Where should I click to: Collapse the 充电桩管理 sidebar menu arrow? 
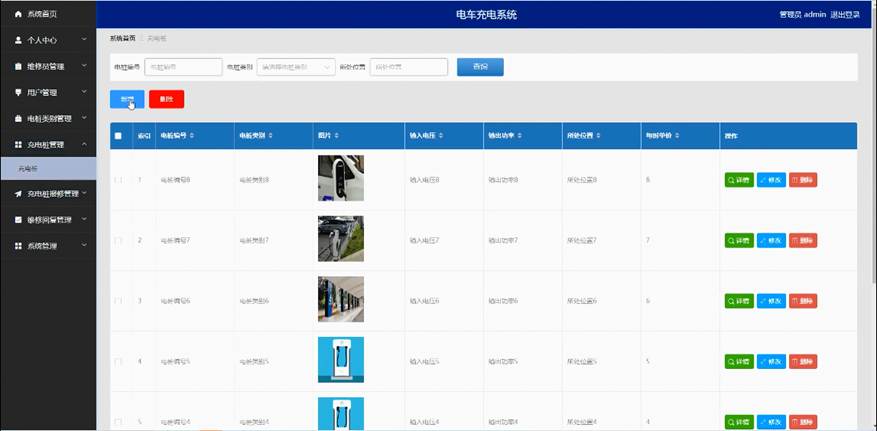[x=84, y=144]
